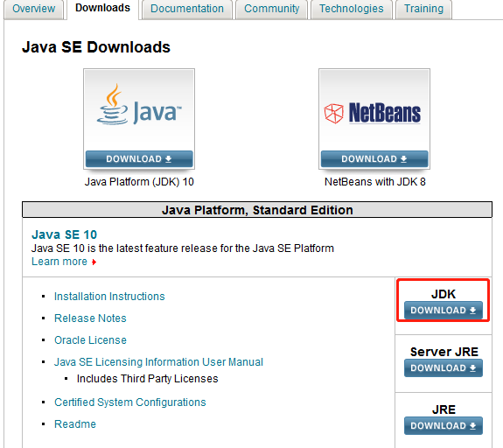This screenshot has width=503, height=448.
Task: Click the latest feature release description text
Action: click(183, 248)
